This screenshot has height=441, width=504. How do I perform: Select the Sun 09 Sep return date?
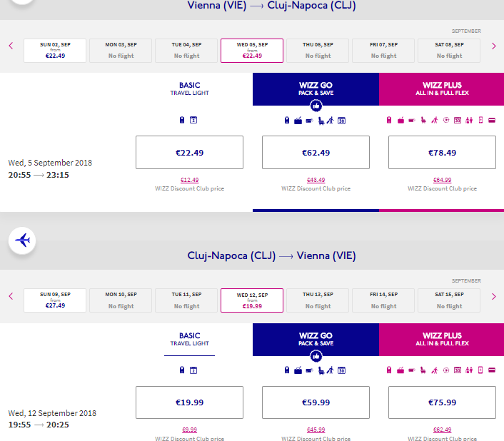(55, 300)
